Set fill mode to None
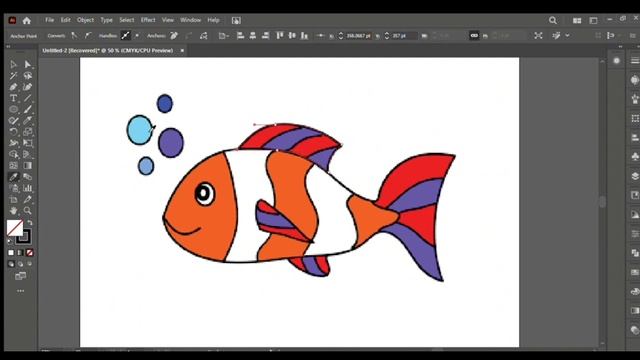The image size is (640, 360). pyautogui.click(x=29, y=253)
